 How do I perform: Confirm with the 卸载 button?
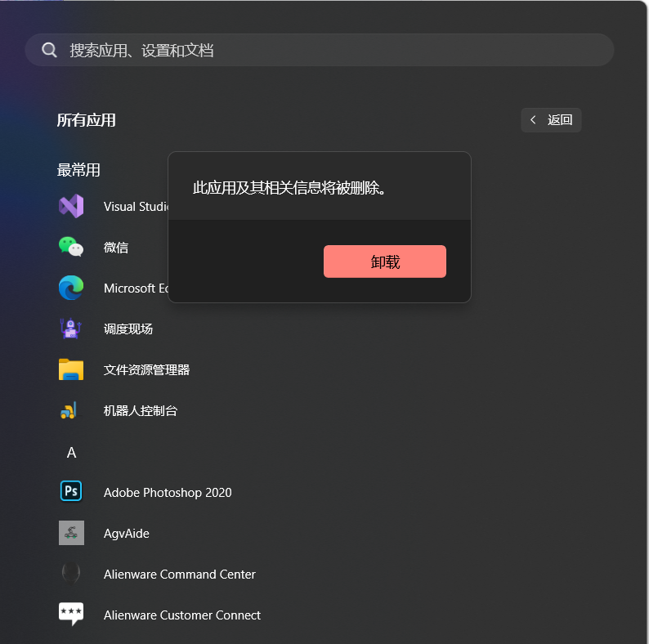[x=385, y=262]
